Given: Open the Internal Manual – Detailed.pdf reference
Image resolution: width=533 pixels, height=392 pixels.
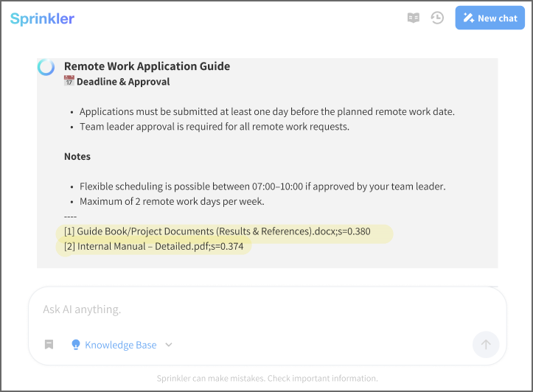Looking at the screenshot, I should click(x=153, y=246).
